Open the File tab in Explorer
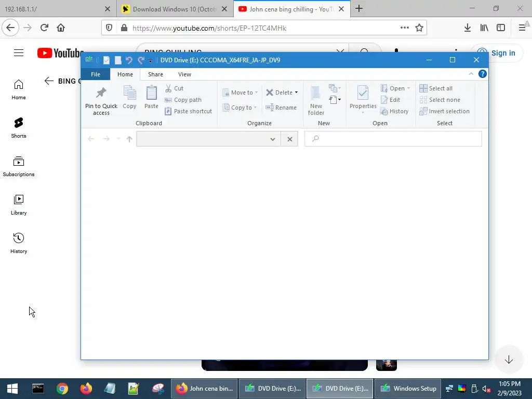Image resolution: width=532 pixels, height=399 pixels. 96,74
